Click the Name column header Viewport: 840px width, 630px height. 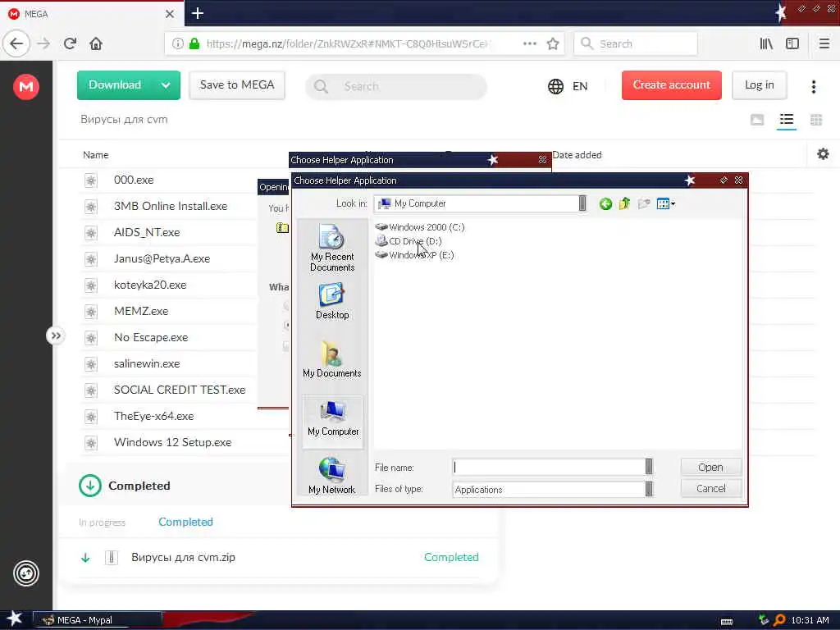(95, 155)
